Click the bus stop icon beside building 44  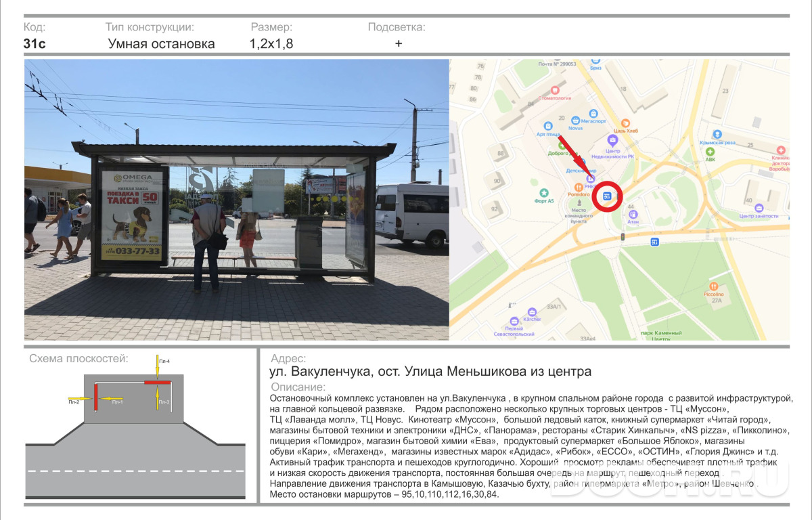(x=607, y=196)
